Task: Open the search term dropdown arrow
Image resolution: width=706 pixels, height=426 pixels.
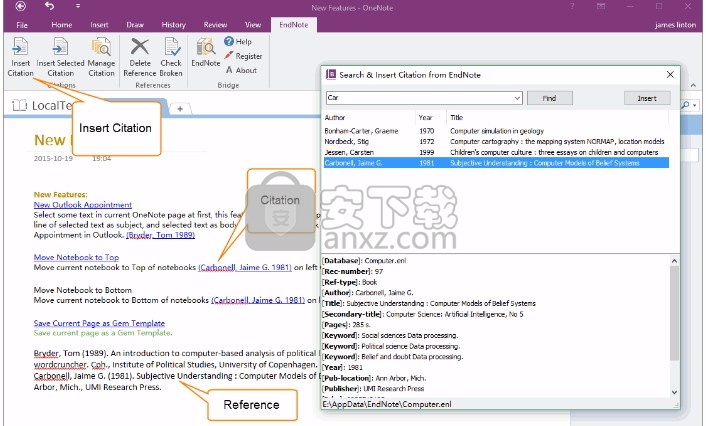Action: 517,98
